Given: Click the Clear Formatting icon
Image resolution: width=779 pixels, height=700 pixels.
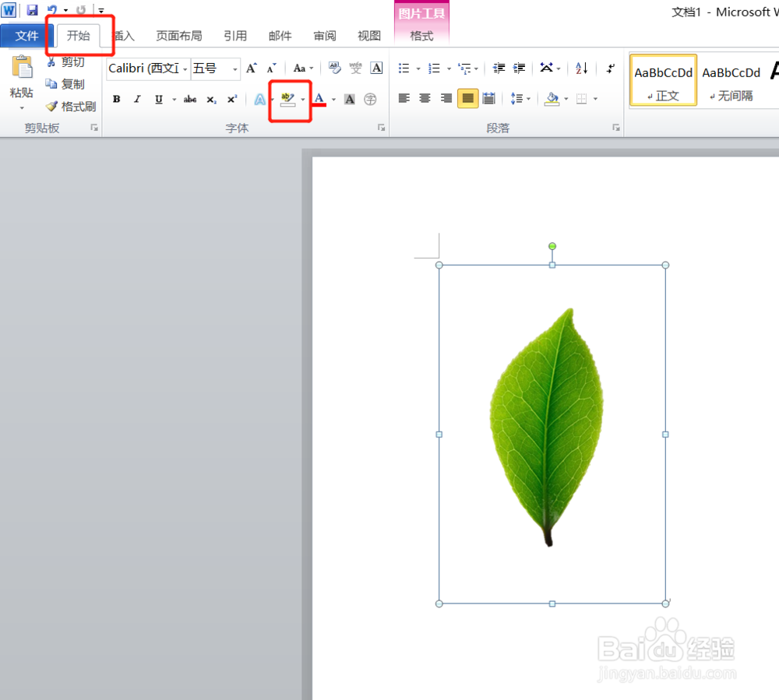Looking at the screenshot, I should [x=334, y=68].
